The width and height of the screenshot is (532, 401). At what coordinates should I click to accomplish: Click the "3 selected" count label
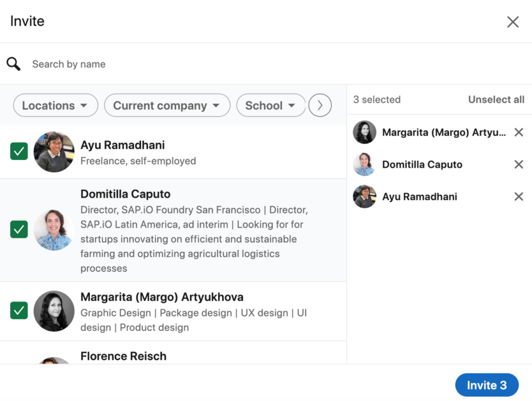pos(377,99)
